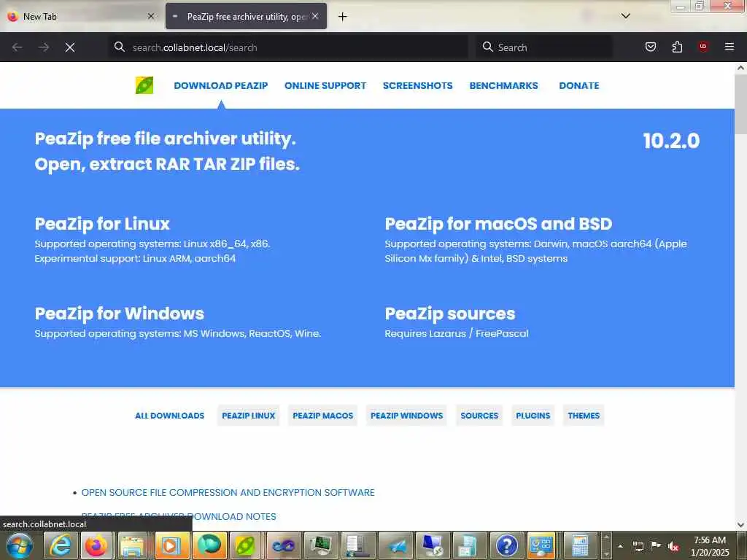Open the PeaZip for Linux heading link

pyautogui.click(x=102, y=224)
